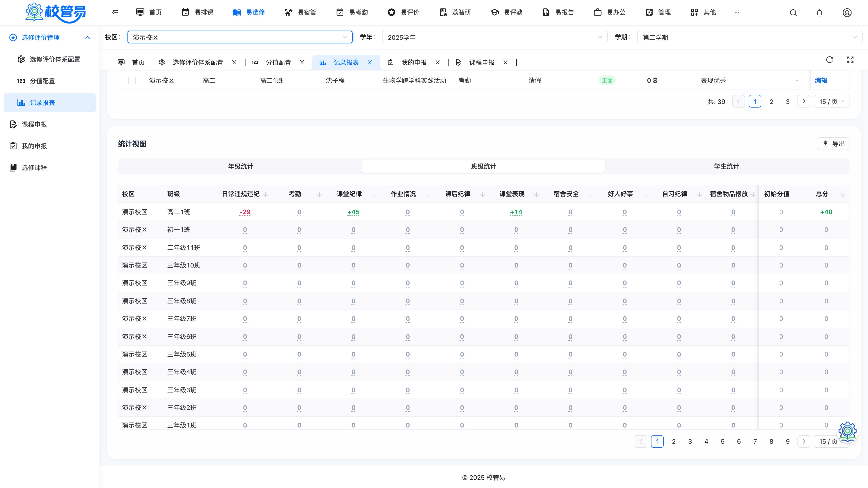
Task: Click the floating assistant gear icon
Action: pyautogui.click(x=847, y=432)
